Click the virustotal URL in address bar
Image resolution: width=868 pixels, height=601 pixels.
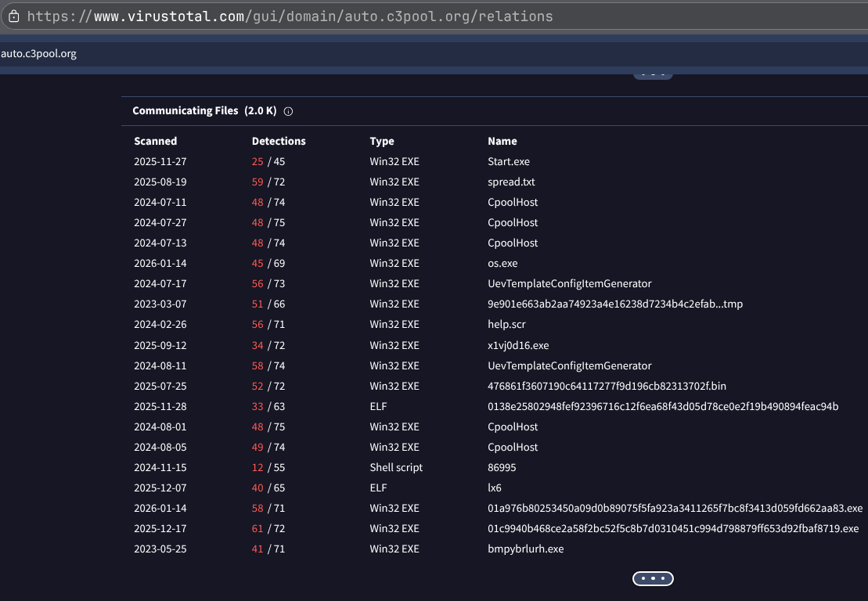point(290,16)
